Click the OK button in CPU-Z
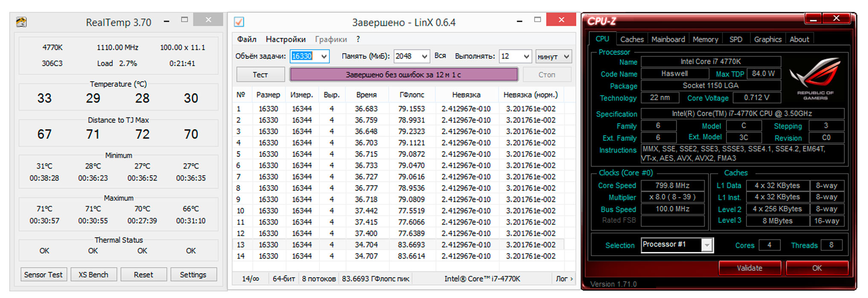868x298 pixels. (817, 268)
